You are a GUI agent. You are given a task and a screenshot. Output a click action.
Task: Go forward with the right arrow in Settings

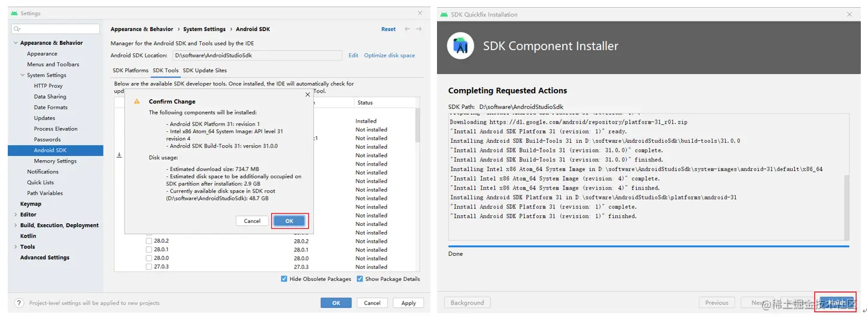pyautogui.click(x=419, y=29)
